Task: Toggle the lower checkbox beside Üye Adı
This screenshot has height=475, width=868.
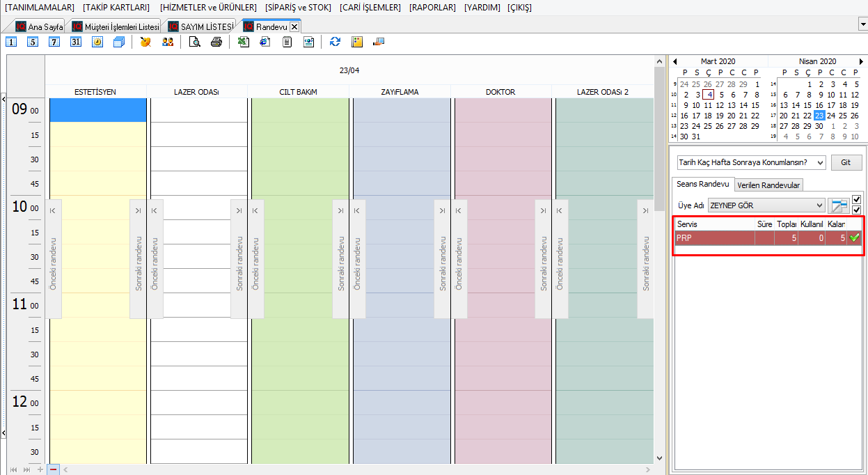Action: [x=857, y=210]
